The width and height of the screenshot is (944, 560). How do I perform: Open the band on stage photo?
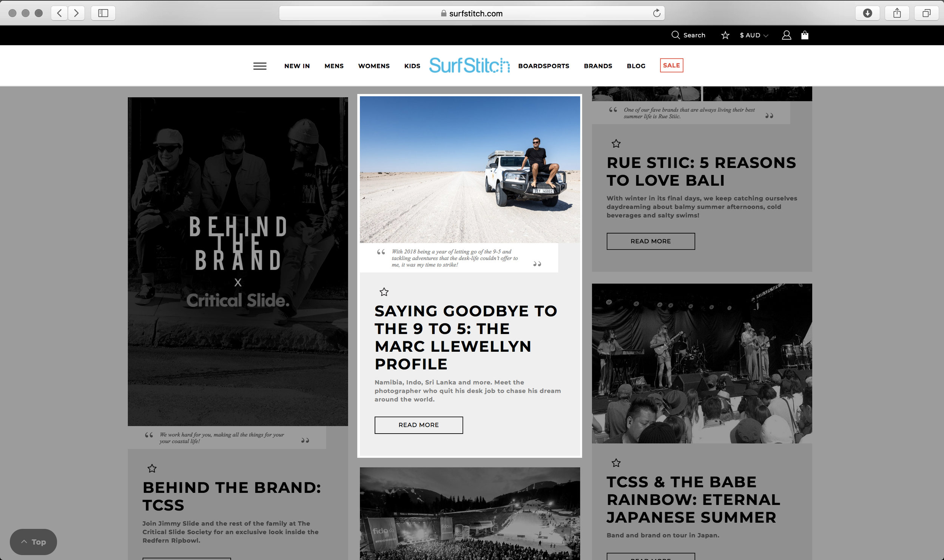pos(702,363)
